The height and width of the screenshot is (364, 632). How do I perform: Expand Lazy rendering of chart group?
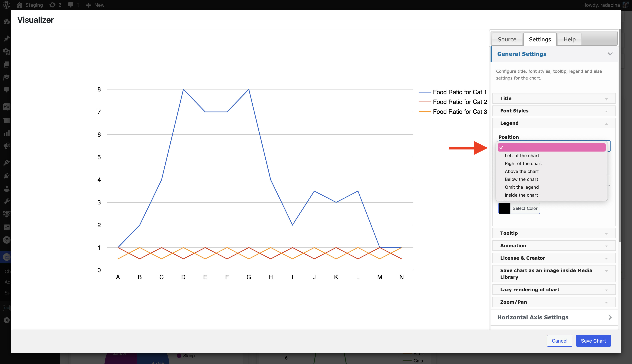554,290
